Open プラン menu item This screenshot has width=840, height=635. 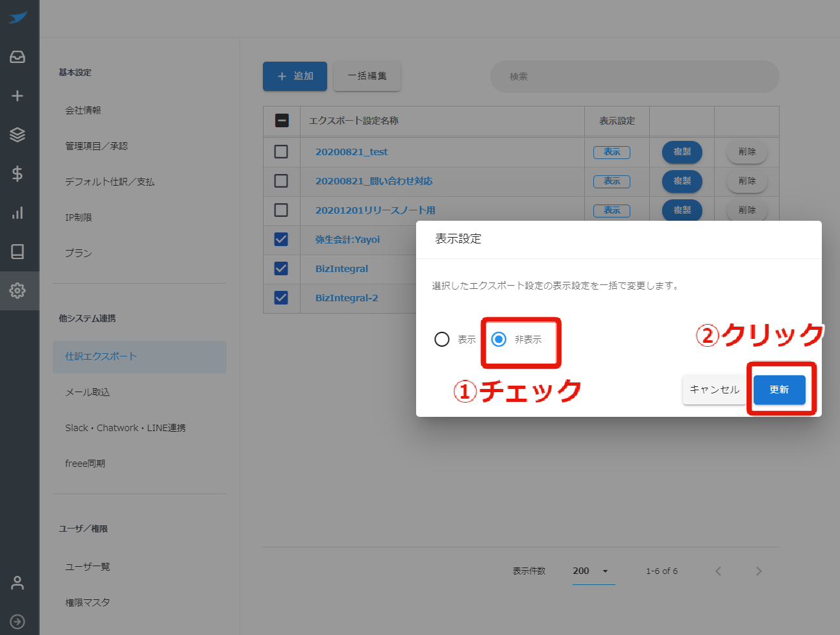79,253
